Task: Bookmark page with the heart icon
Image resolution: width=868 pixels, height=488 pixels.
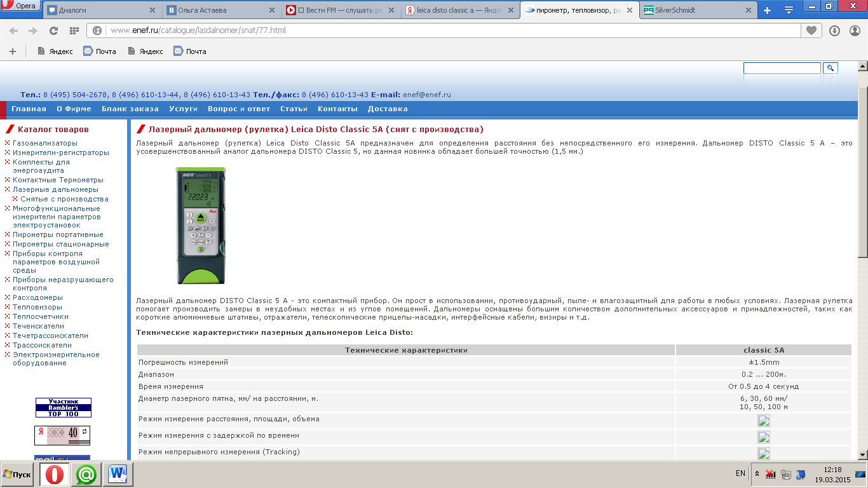Action: point(811,30)
